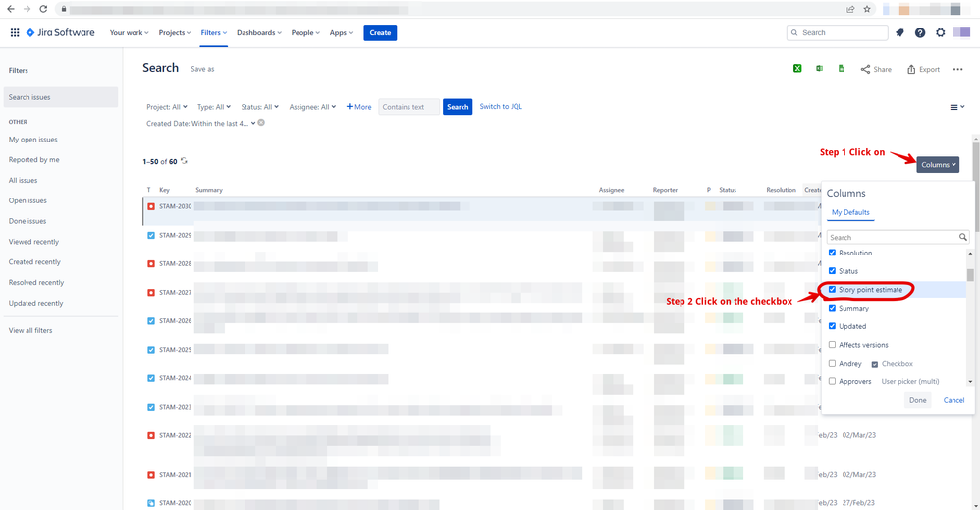Viewport: 980px width, 510px height.
Task: Check the Approvers column checkbox
Action: click(832, 381)
